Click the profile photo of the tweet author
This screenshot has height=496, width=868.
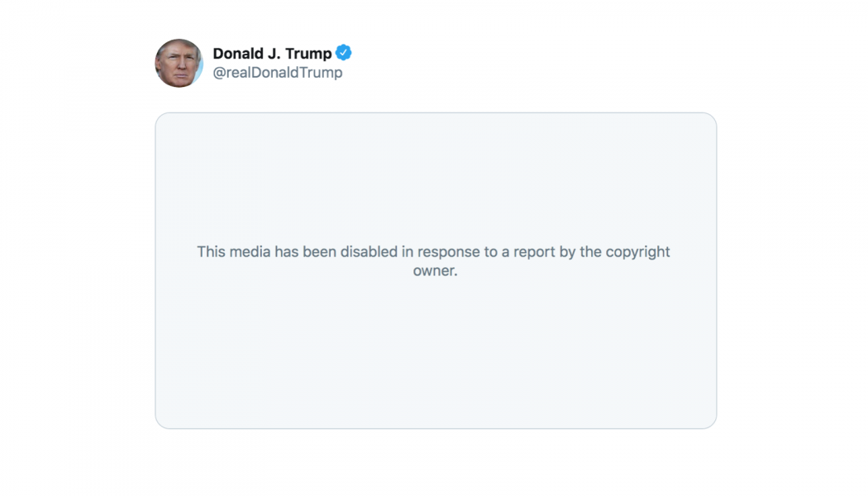pyautogui.click(x=179, y=63)
